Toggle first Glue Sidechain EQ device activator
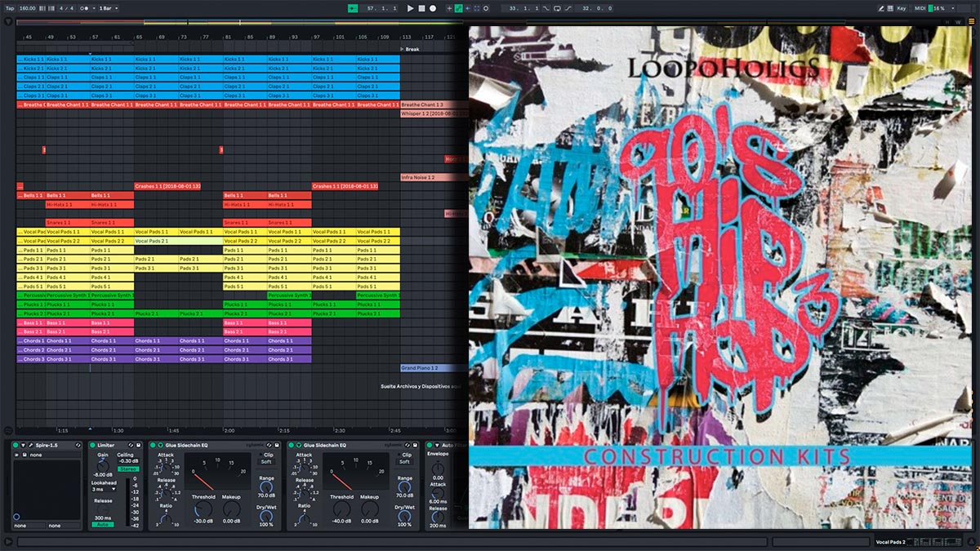This screenshot has width=980, height=551. [x=152, y=445]
